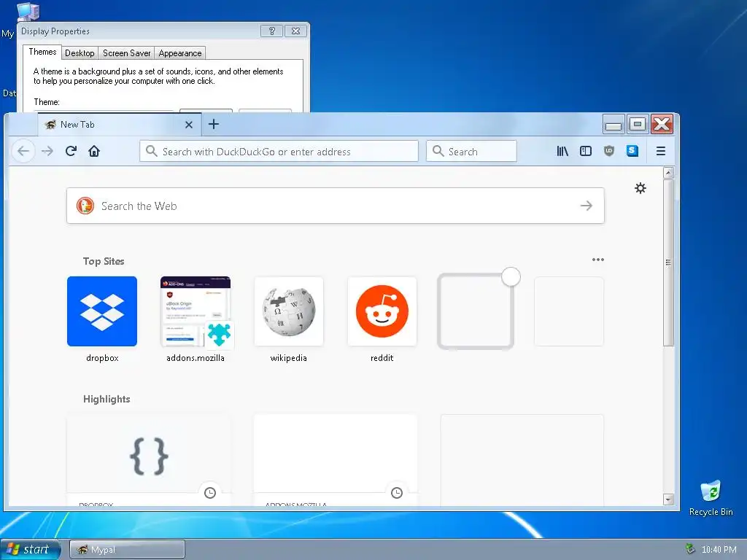
Task: Reload the current page
Action: click(x=71, y=152)
